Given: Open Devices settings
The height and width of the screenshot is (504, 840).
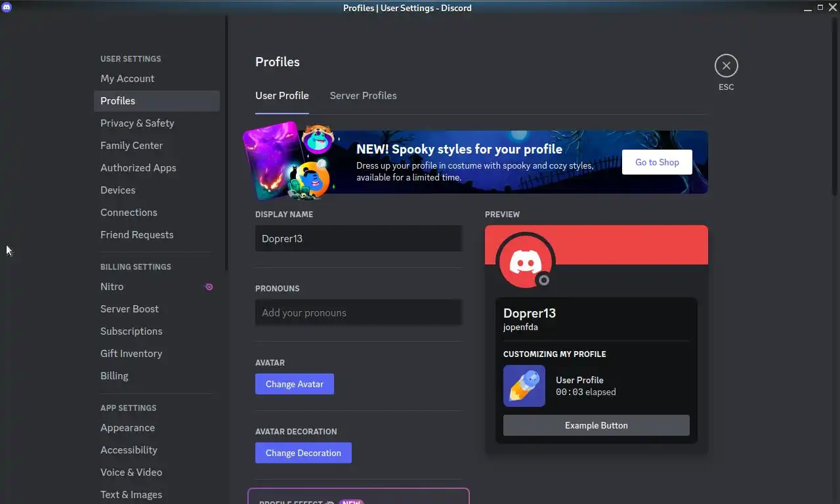Looking at the screenshot, I should click(156, 190).
